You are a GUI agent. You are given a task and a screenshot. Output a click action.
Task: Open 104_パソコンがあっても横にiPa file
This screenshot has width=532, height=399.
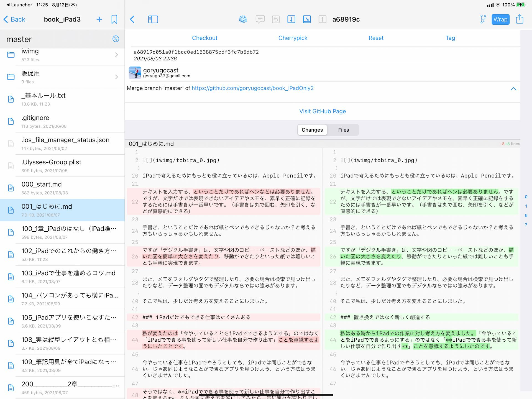point(62,299)
